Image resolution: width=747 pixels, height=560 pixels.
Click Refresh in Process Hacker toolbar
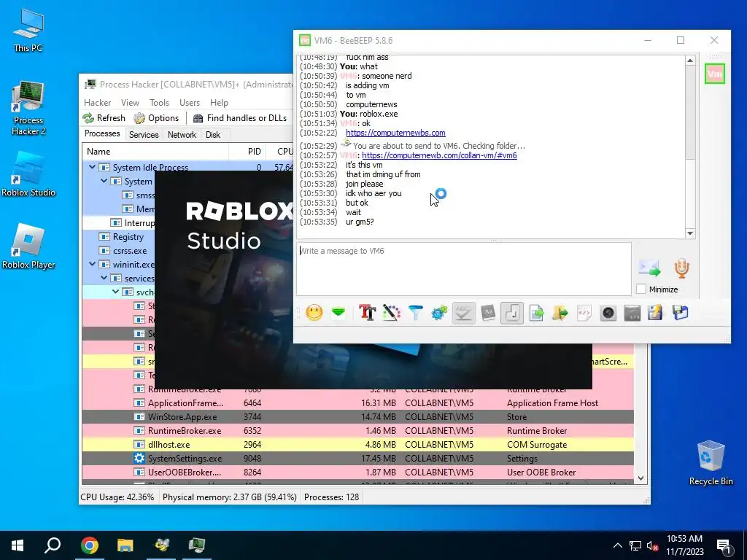[104, 117]
